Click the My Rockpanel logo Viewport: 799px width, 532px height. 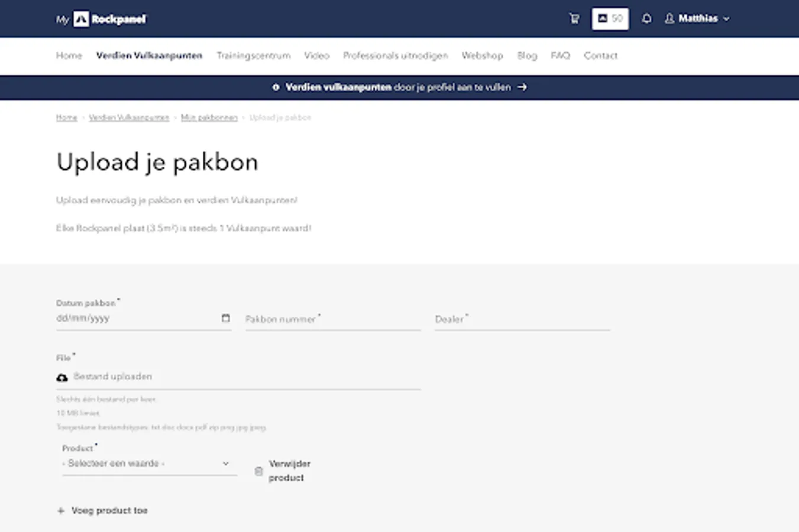pyautogui.click(x=101, y=19)
